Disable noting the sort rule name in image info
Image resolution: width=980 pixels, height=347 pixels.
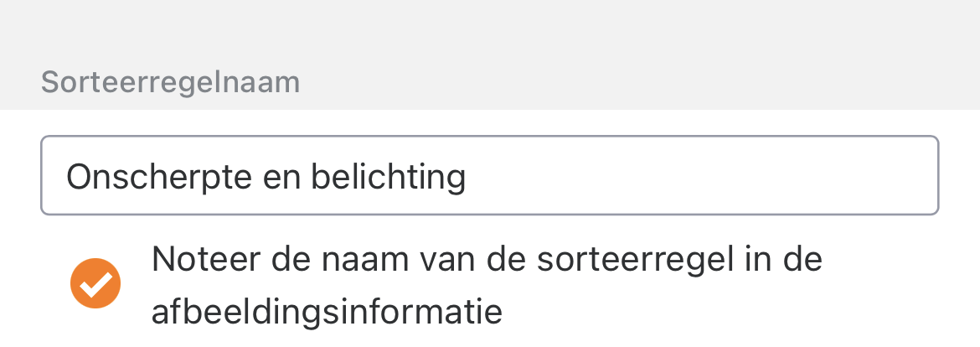pos(95,285)
